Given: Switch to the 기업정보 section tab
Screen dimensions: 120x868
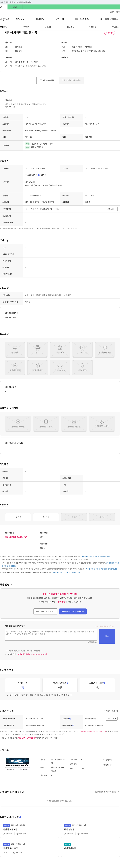Looking at the screenshot, I should click(115, 27).
